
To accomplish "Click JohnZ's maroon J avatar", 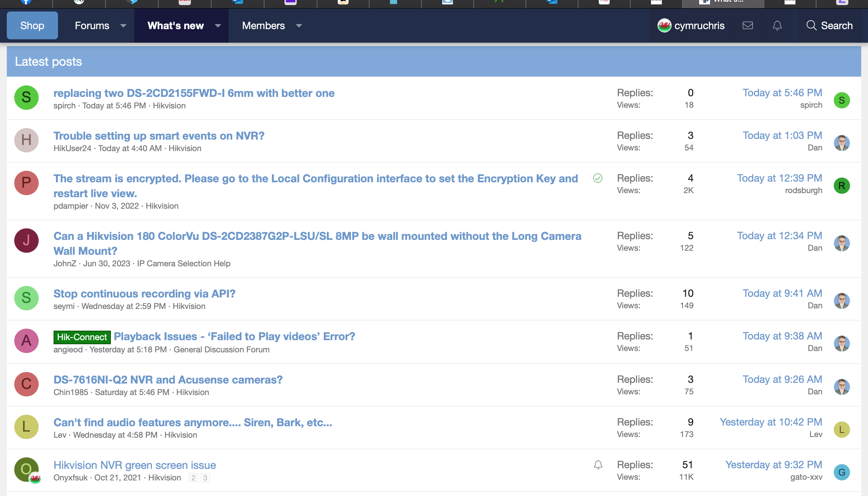I will pyautogui.click(x=26, y=241).
